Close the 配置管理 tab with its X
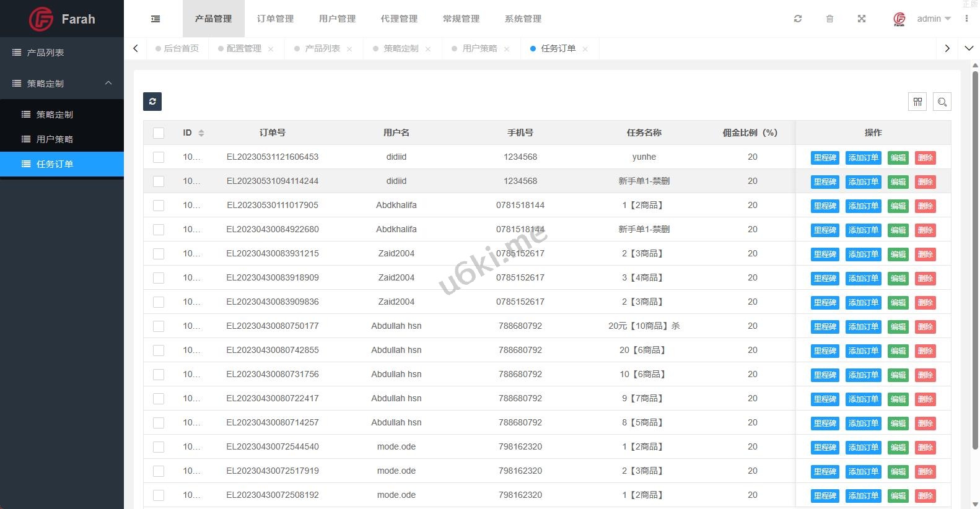The height and width of the screenshot is (509, 980). tap(271, 49)
